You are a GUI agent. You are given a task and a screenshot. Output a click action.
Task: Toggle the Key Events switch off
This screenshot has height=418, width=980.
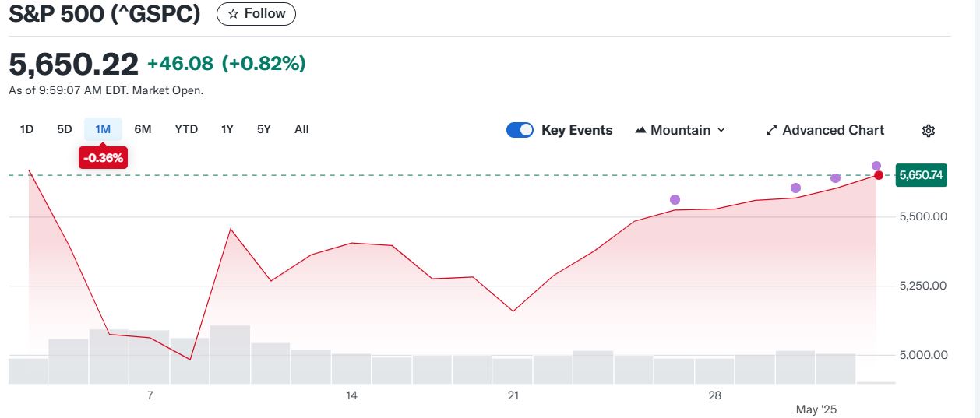tap(520, 130)
